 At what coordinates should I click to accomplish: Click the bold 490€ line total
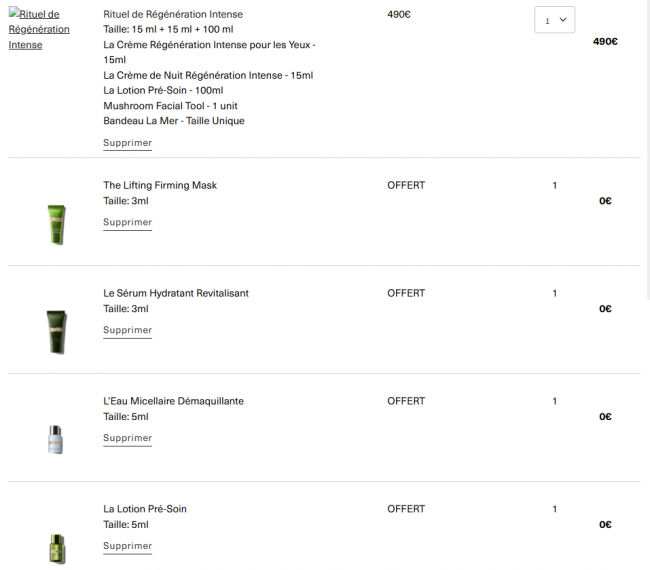point(605,42)
